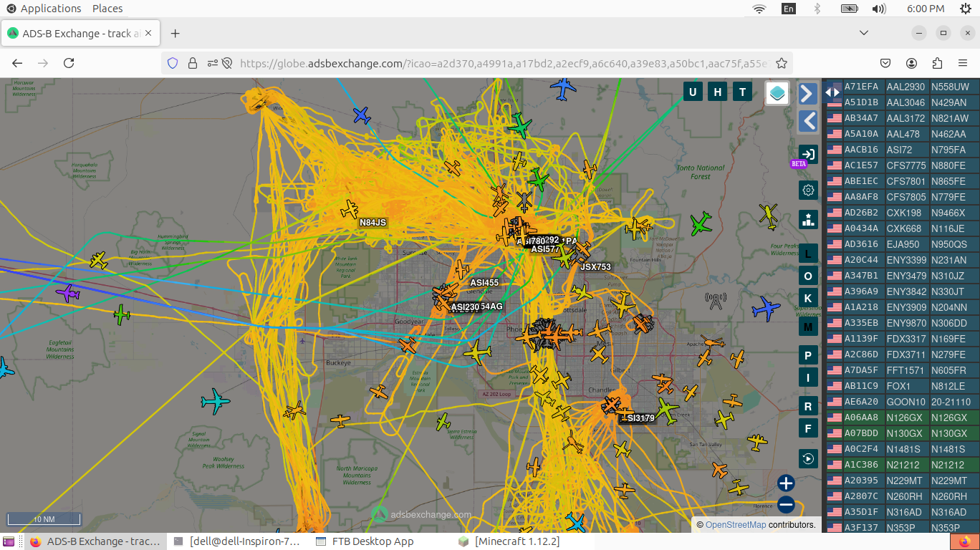Open the Wi-Fi network indicator
The width and height of the screenshot is (980, 550).
[759, 9]
